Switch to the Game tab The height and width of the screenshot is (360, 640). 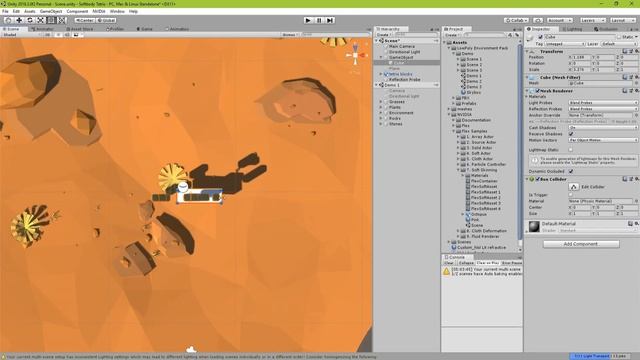coord(144,29)
